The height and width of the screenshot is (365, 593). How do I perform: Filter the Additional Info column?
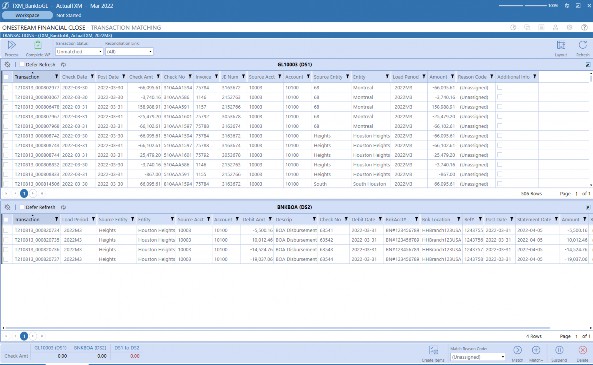point(534,77)
